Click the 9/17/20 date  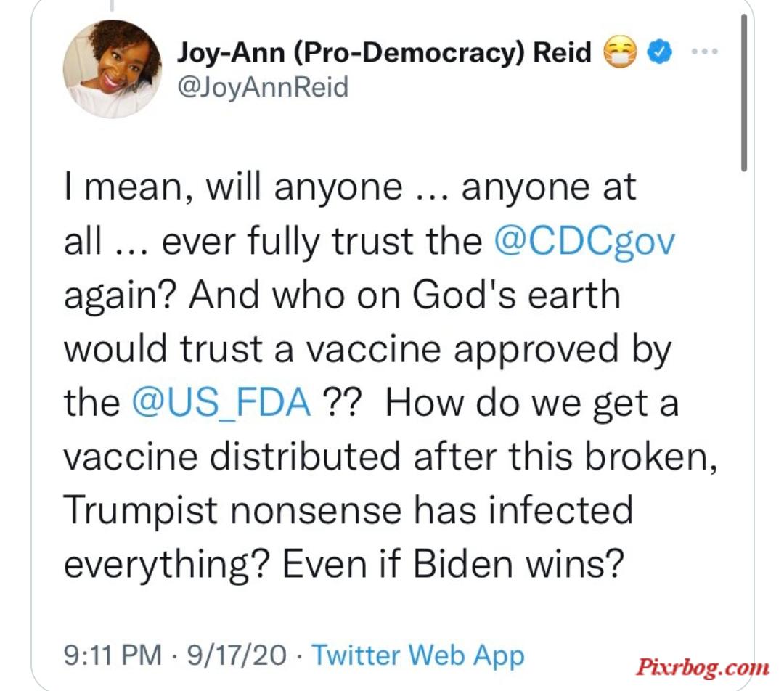tap(237, 655)
